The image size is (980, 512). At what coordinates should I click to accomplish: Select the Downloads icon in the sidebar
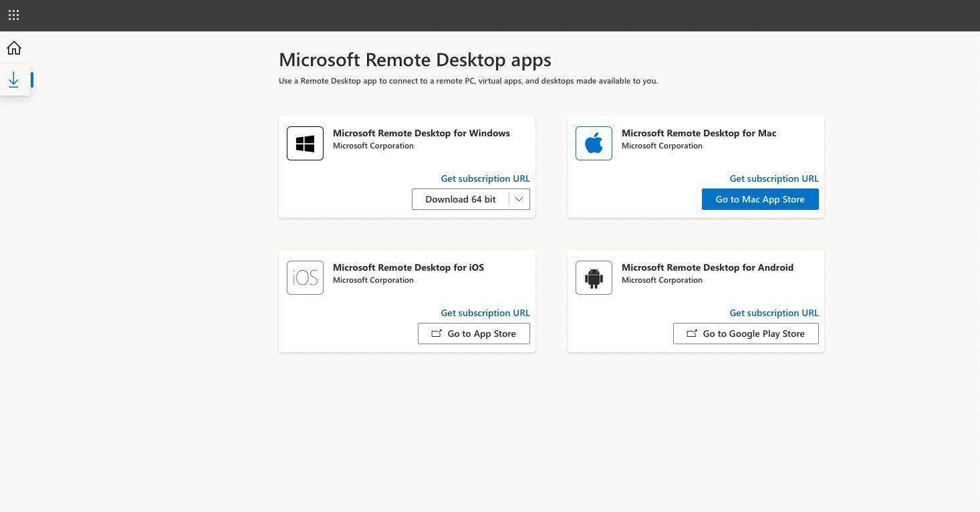[14, 80]
